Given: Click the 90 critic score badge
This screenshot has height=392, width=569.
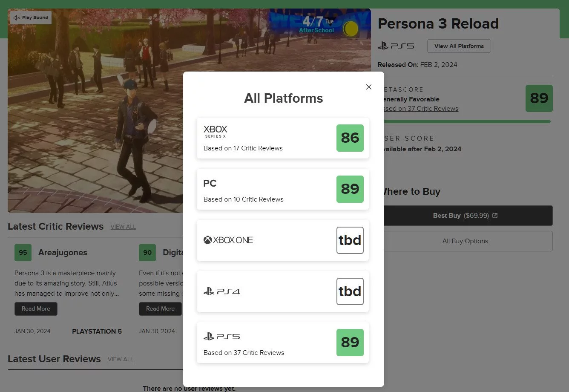Looking at the screenshot, I should (147, 253).
